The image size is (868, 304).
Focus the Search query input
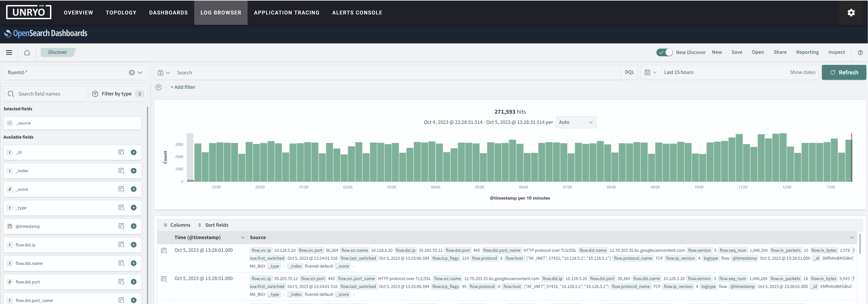pyautogui.click(x=398, y=72)
